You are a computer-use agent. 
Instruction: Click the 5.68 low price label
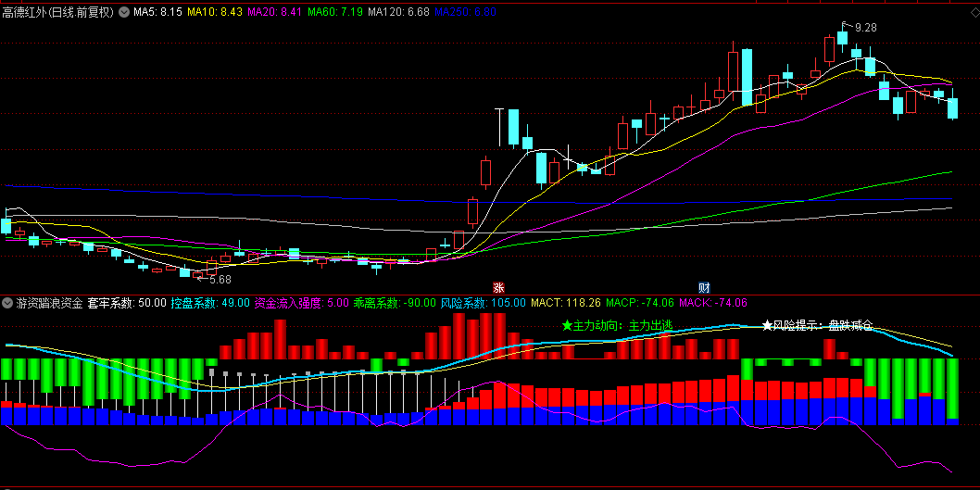[220, 280]
